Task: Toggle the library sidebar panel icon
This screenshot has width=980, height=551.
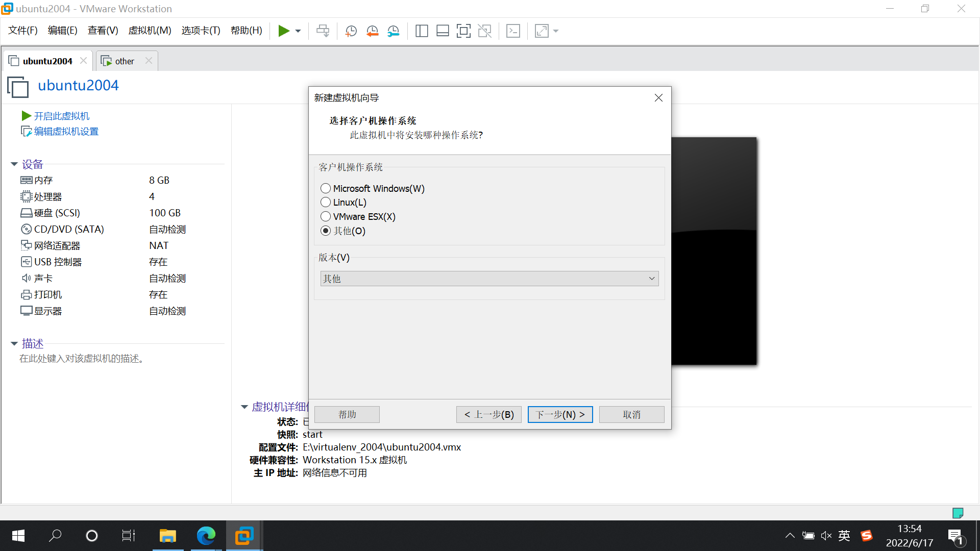Action: 422,31
